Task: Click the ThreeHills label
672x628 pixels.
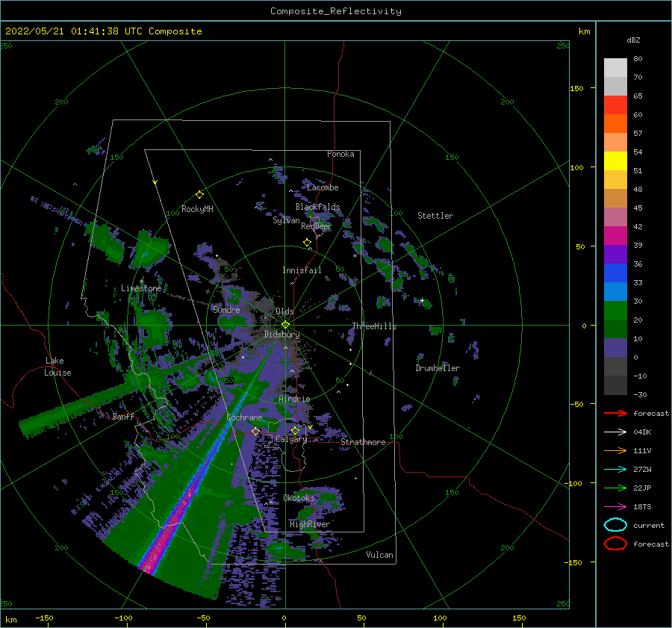Action: [374, 326]
